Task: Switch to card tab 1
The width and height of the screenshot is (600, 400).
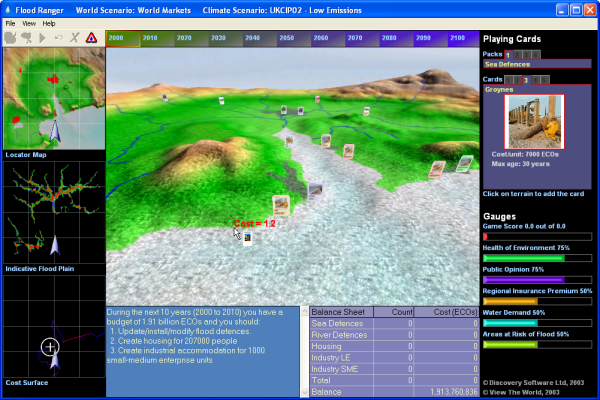Action: (x=508, y=80)
